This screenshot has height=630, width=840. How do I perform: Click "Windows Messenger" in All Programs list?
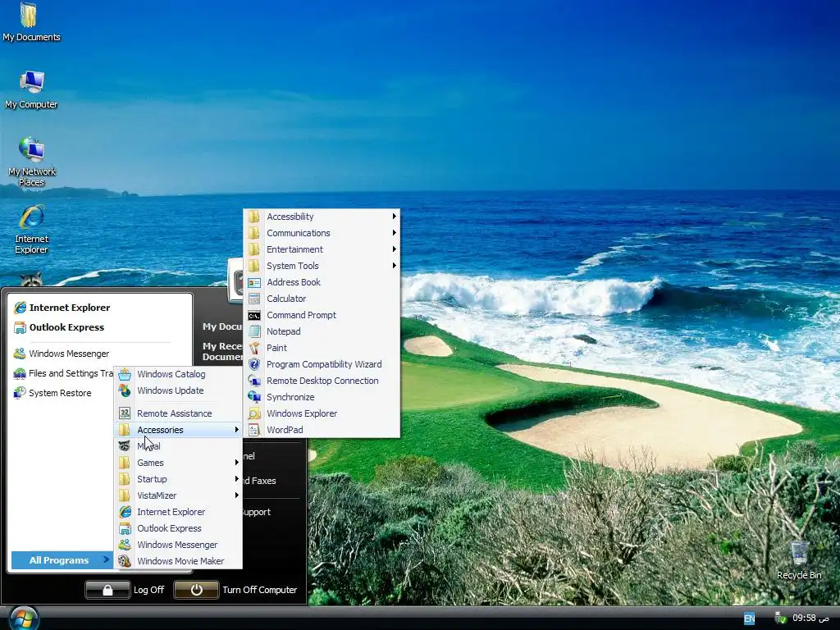coord(177,545)
